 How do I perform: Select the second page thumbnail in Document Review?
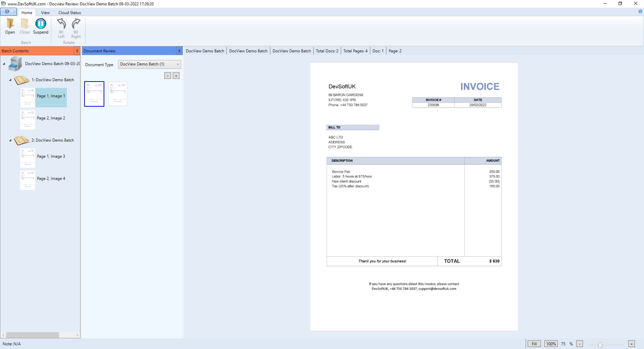(118, 94)
